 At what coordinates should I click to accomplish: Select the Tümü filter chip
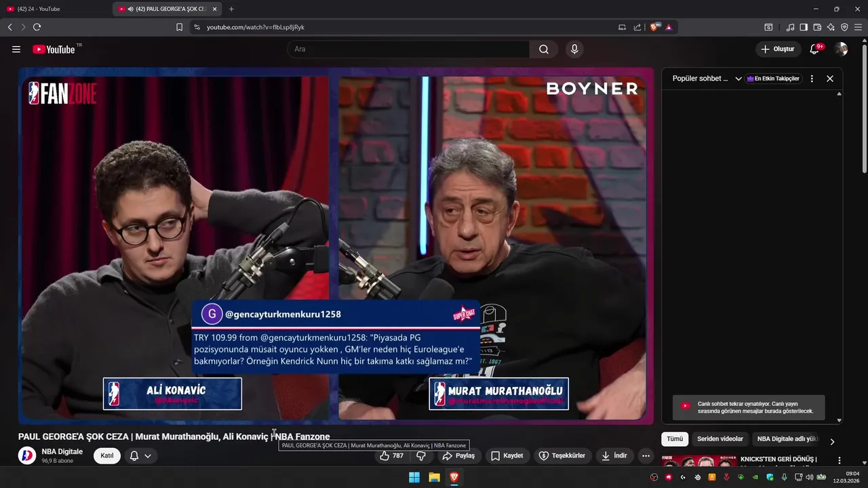675,439
